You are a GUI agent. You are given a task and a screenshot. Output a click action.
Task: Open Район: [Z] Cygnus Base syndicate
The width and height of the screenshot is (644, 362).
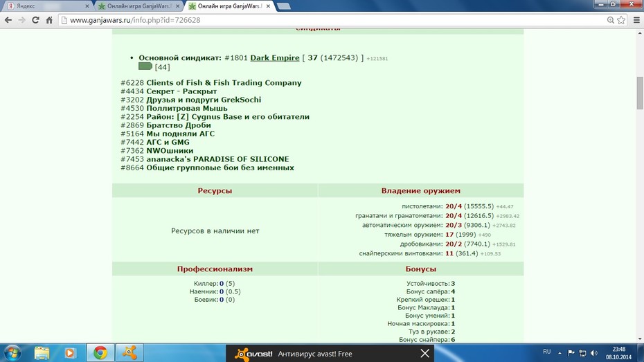(228, 117)
